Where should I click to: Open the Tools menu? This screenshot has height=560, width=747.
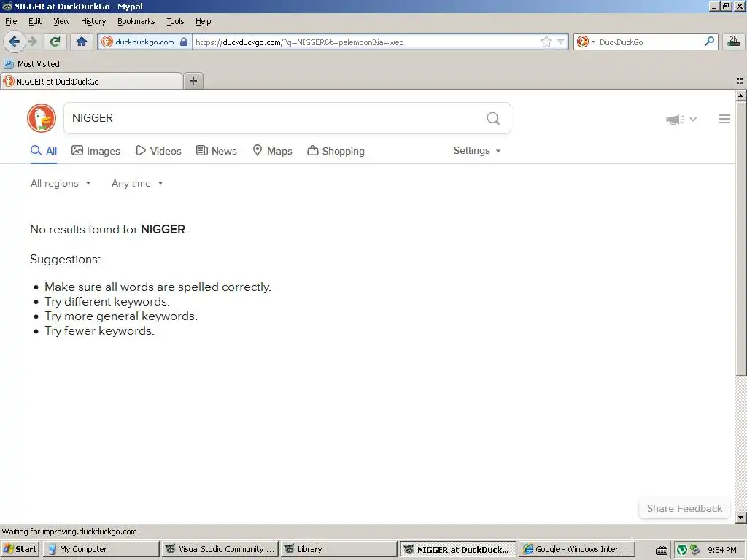(175, 21)
